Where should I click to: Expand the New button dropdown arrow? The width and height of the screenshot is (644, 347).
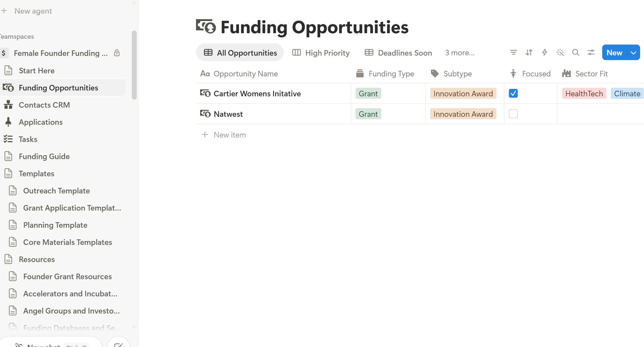coord(633,53)
